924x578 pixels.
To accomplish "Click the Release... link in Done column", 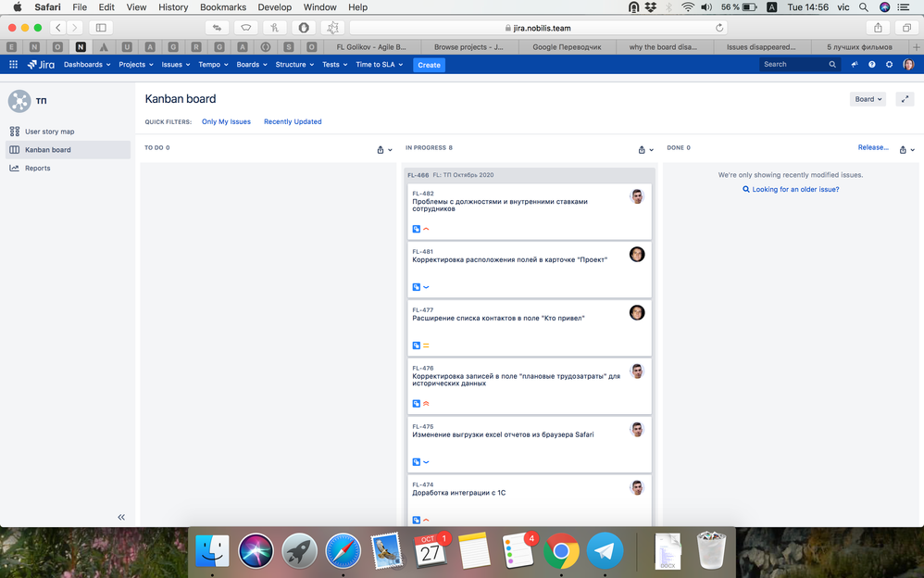I will (x=873, y=147).
